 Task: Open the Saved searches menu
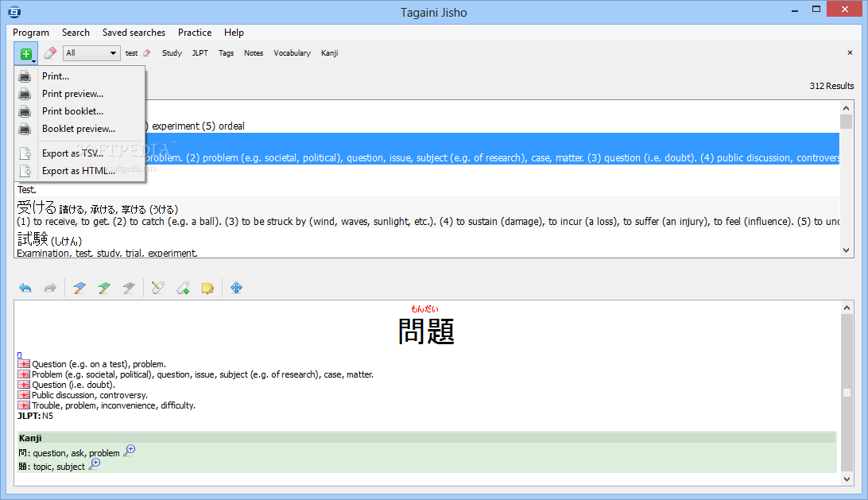tap(134, 33)
